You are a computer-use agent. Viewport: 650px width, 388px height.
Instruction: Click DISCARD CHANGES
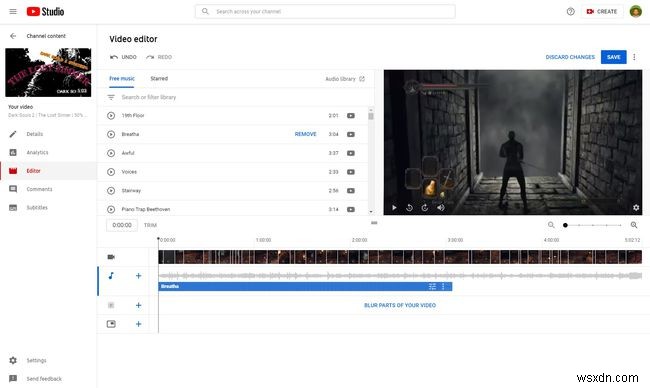(x=570, y=57)
